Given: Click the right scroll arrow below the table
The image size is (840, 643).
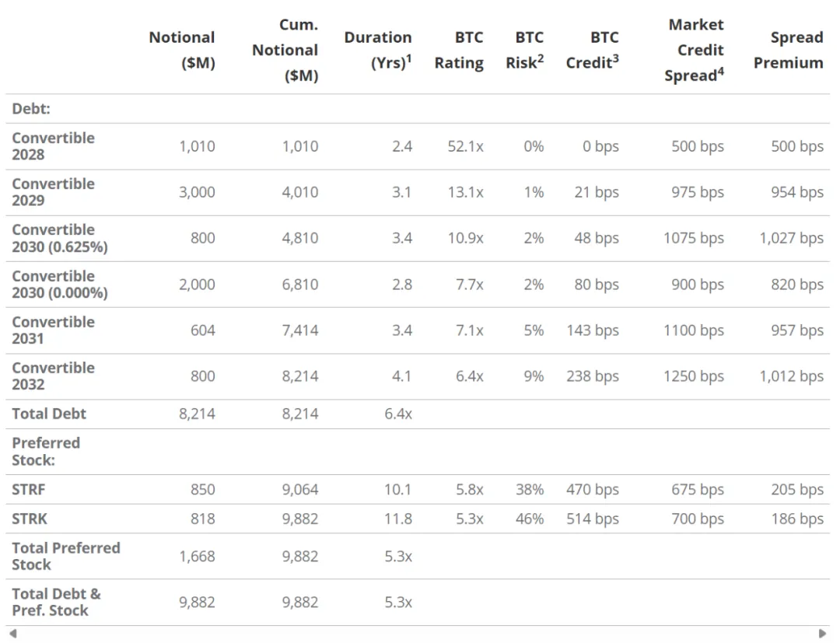Looking at the screenshot, I should coord(822,634).
